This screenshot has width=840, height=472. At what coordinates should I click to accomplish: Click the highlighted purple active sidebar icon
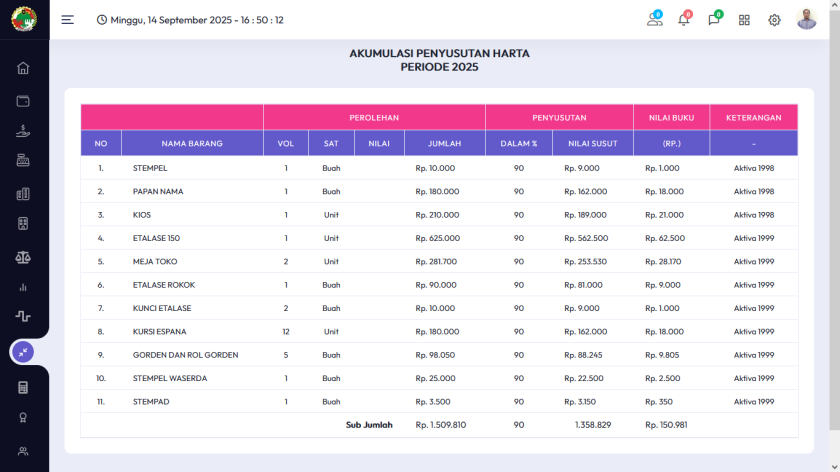23,351
